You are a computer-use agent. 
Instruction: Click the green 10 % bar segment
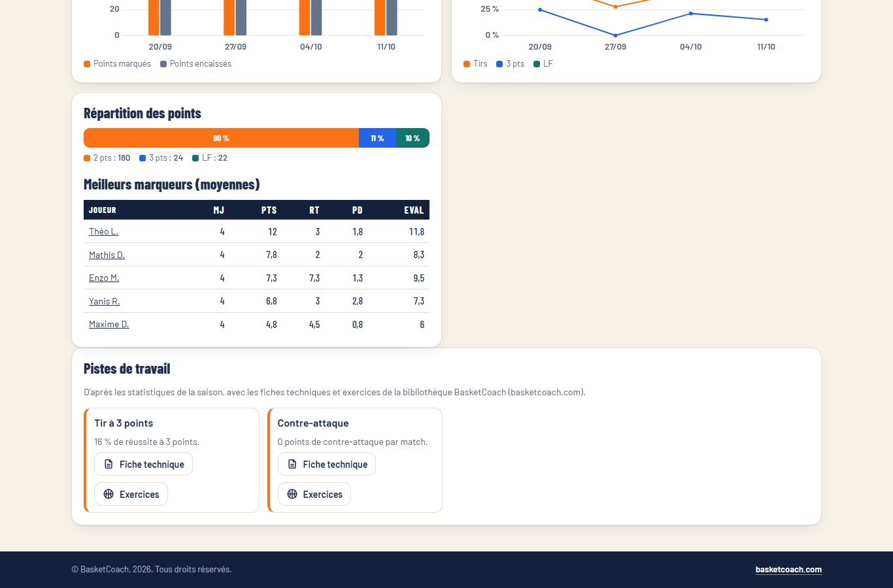[x=413, y=139]
